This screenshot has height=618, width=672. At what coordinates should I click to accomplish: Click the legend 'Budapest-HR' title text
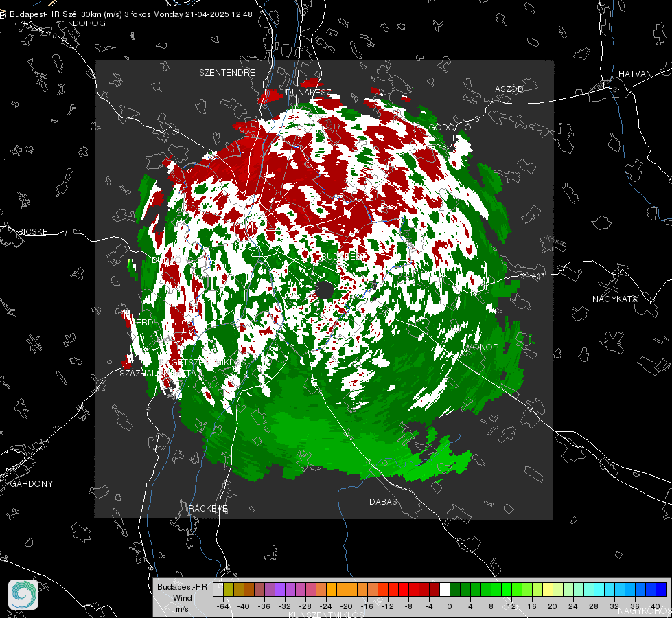click(182, 587)
